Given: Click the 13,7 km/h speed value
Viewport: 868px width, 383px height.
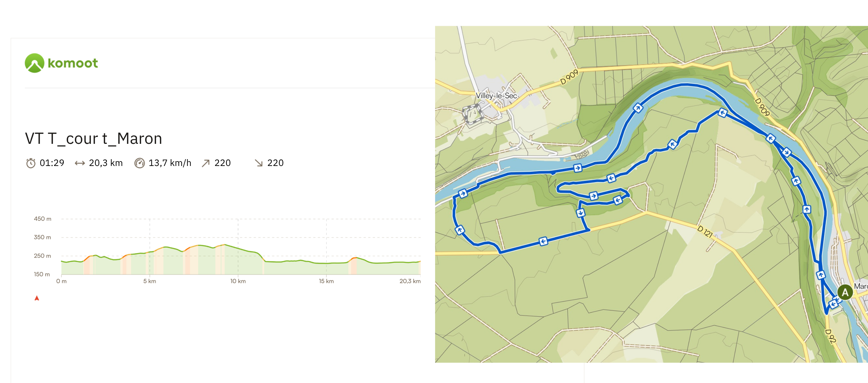Looking at the screenshot, I should pyautogui.click(x=170, y=163).
